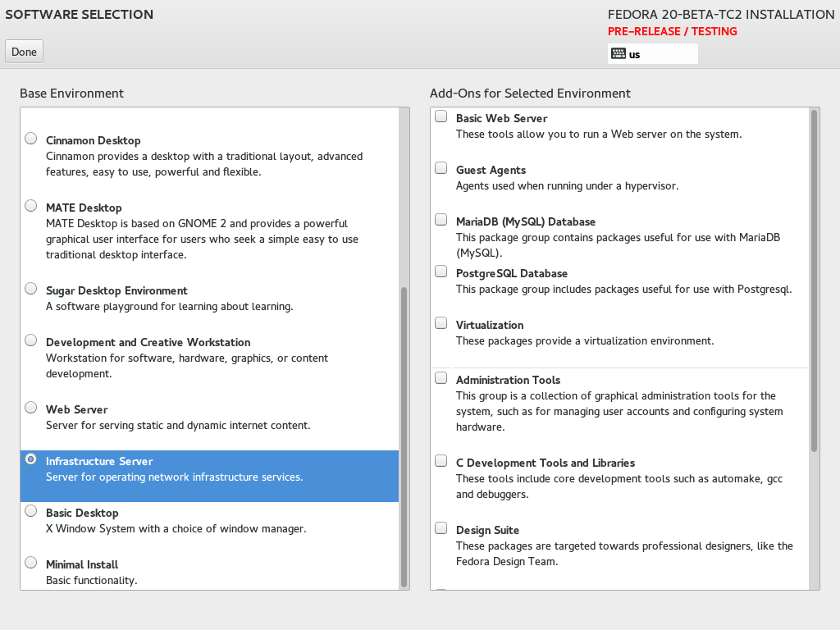This screenshot has width=840, height=630.
Task: Click the Done button
Action: [24, 52]
